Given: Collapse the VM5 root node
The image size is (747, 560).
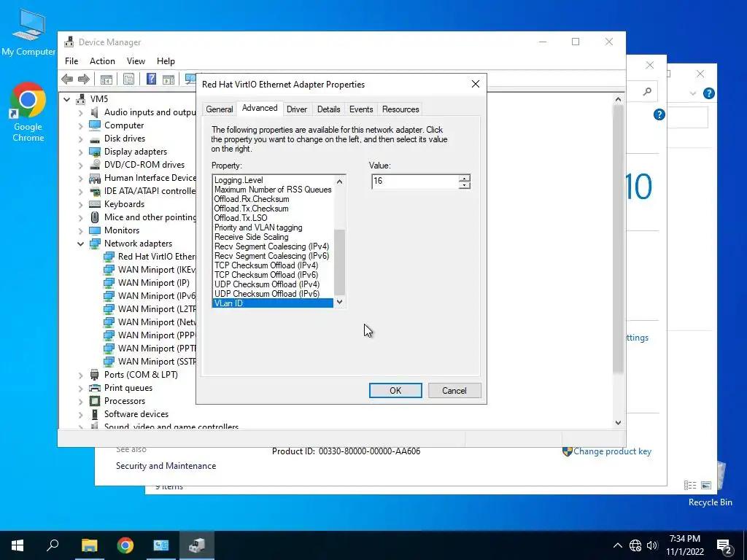Looking at the screenshot, I should point(66,99).
